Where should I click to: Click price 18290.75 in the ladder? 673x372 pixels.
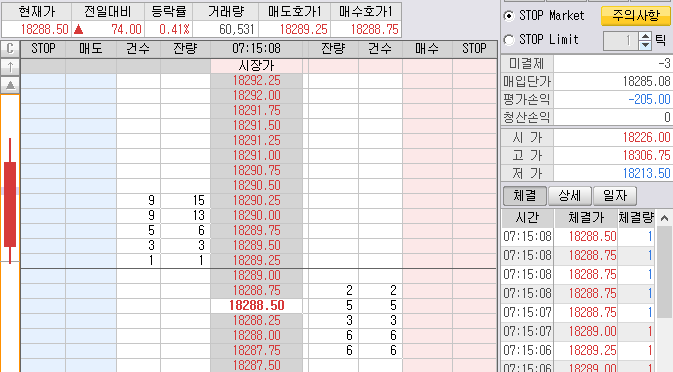tap(257, 171)
